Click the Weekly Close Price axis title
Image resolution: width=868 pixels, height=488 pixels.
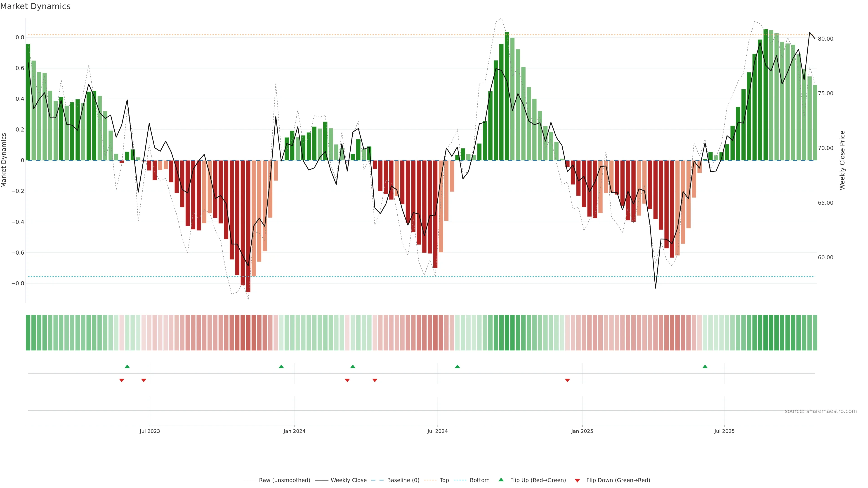pos(842,160)
